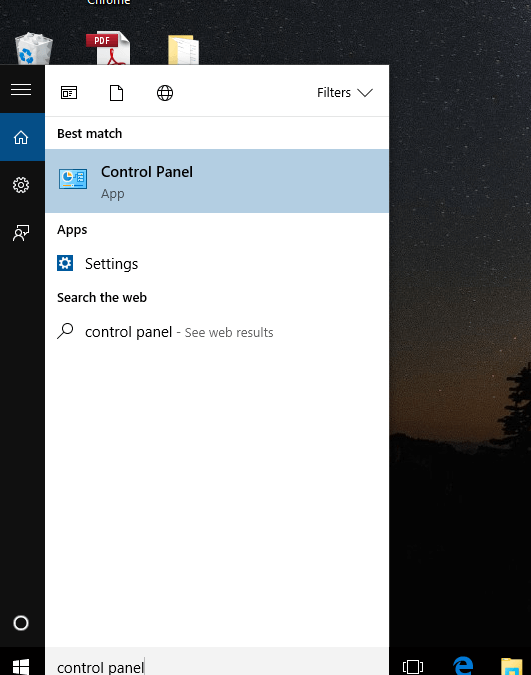Viewport: 531px width, 675px height.
Task: Open the feedback person icon
Action: (x=21, y=233)
